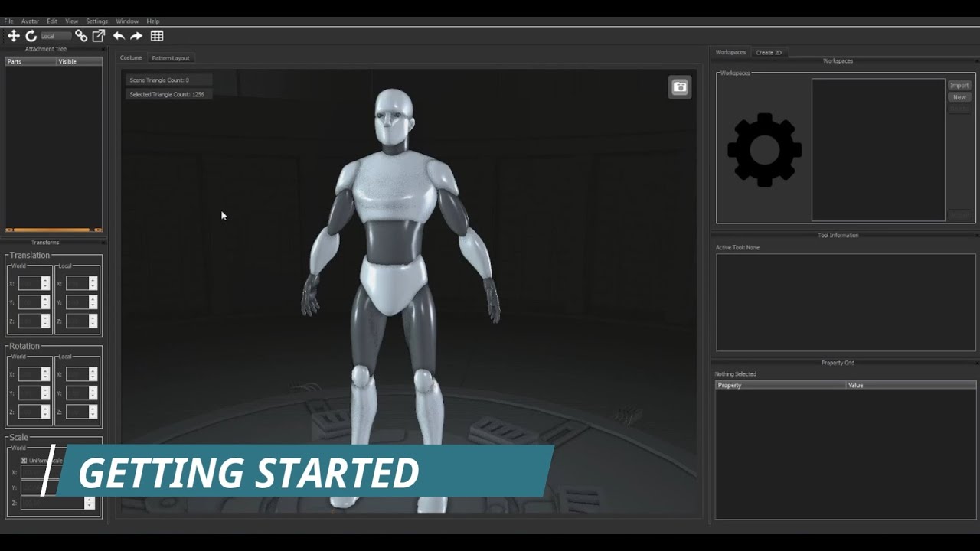Click the chain link icon in toolbar
The image size is (980, 551).
[x=81, y=36]
